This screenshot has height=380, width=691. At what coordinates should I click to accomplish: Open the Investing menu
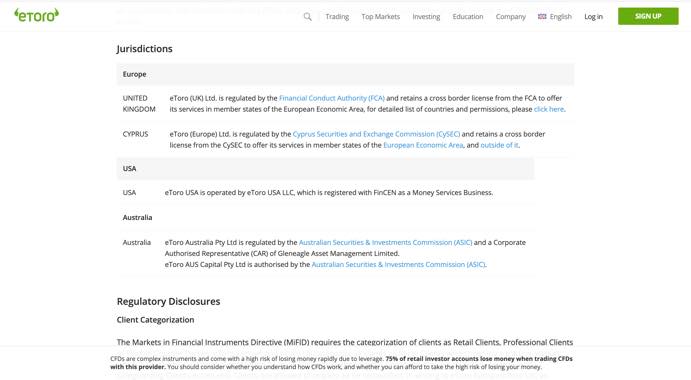pos(426,17)
